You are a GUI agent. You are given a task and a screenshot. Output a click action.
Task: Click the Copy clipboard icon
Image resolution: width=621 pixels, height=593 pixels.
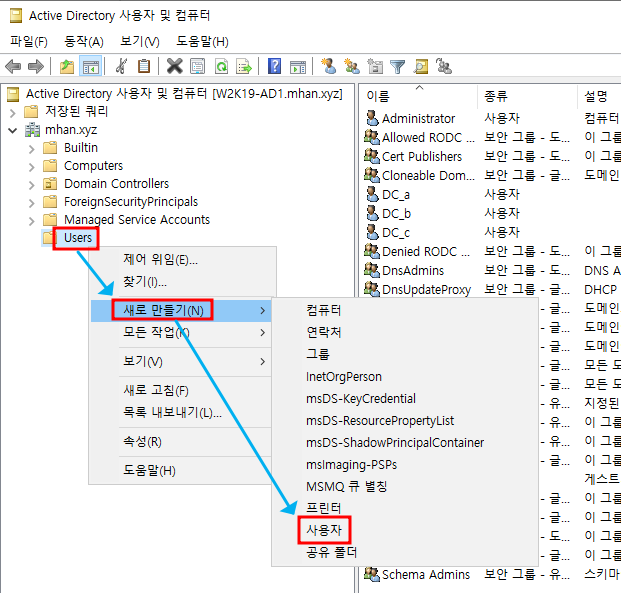pyautogui.click(x=143, y=66)
